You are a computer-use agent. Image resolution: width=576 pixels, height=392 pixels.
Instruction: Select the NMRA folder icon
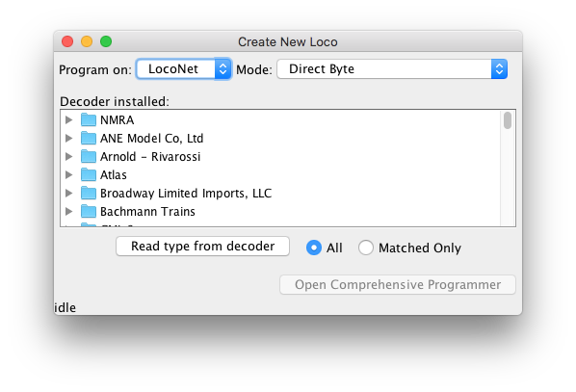[89, 119]
